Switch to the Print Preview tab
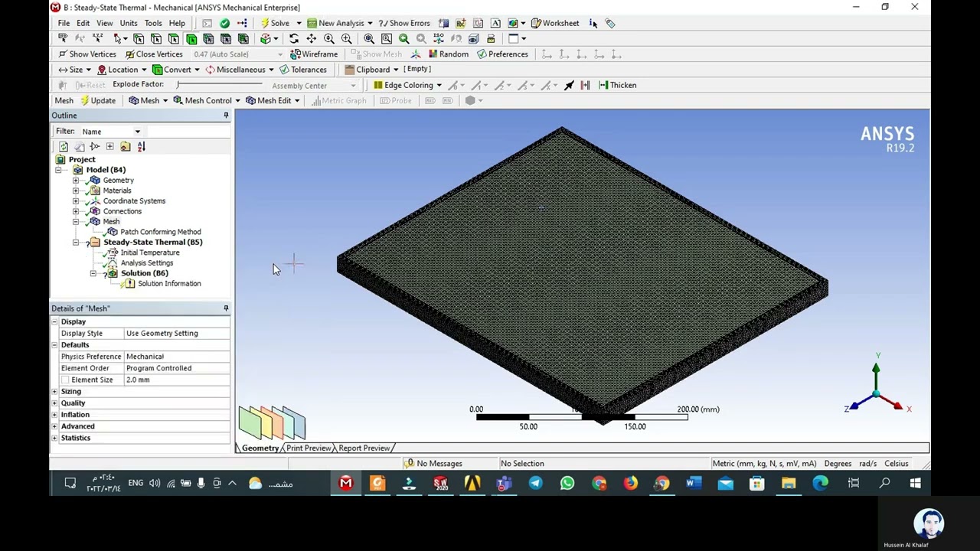This screenshot has width=980, height=551. click(309, 448)
